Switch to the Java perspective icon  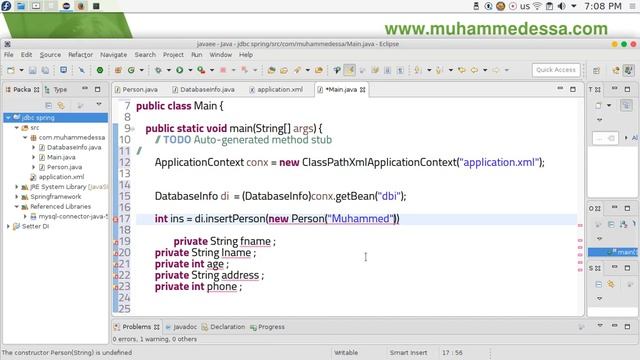[x=629, y=70]
